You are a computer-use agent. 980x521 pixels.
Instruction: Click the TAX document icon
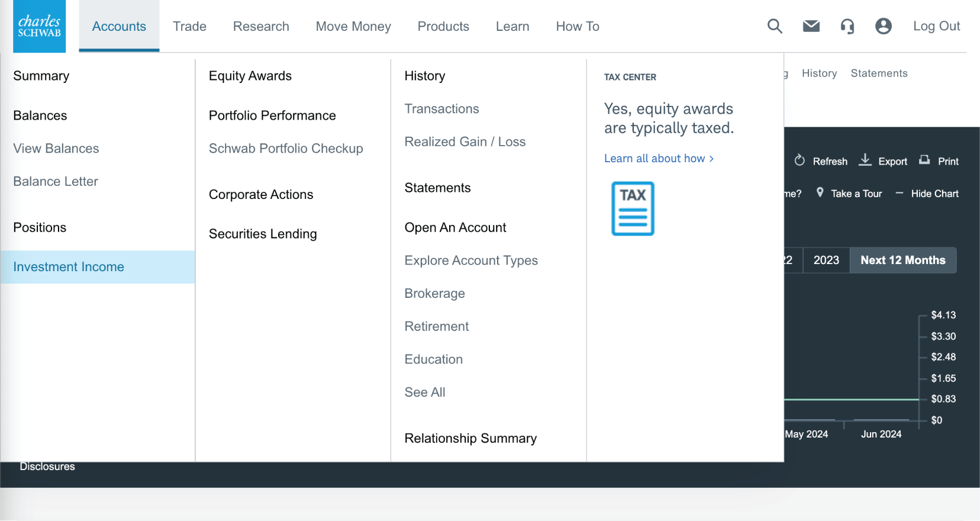click(633, 208)
